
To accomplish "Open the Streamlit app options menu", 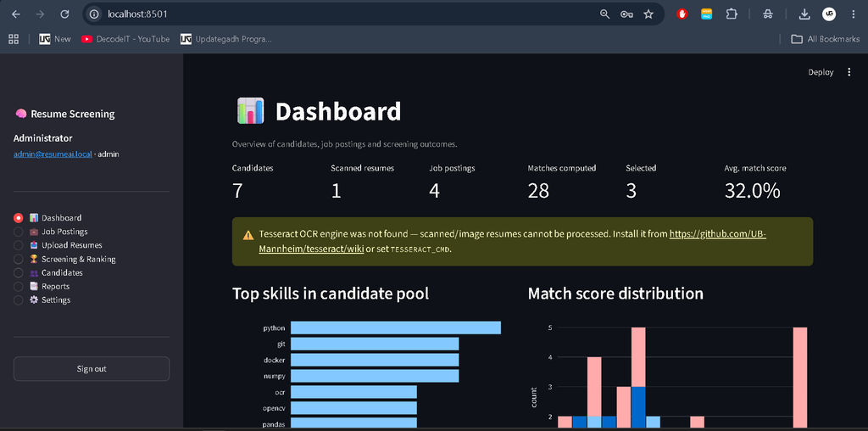I will coord(849,72).
